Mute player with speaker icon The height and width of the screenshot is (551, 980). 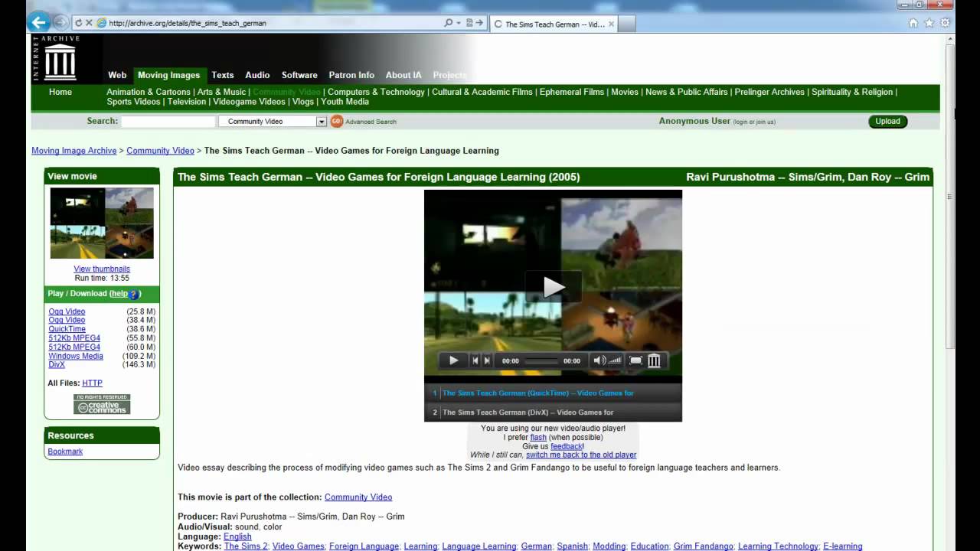pyautogui.click(x=599, y=360)
